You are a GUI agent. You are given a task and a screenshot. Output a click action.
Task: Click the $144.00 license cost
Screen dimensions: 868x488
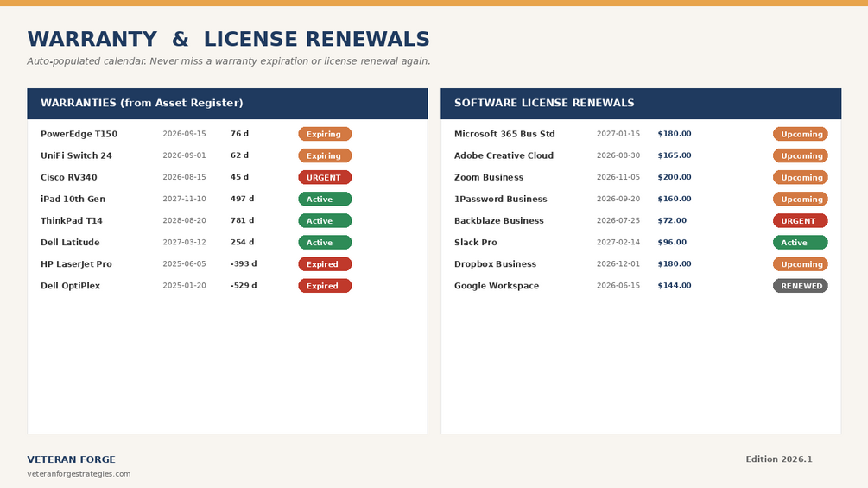(x=675, y=285)
